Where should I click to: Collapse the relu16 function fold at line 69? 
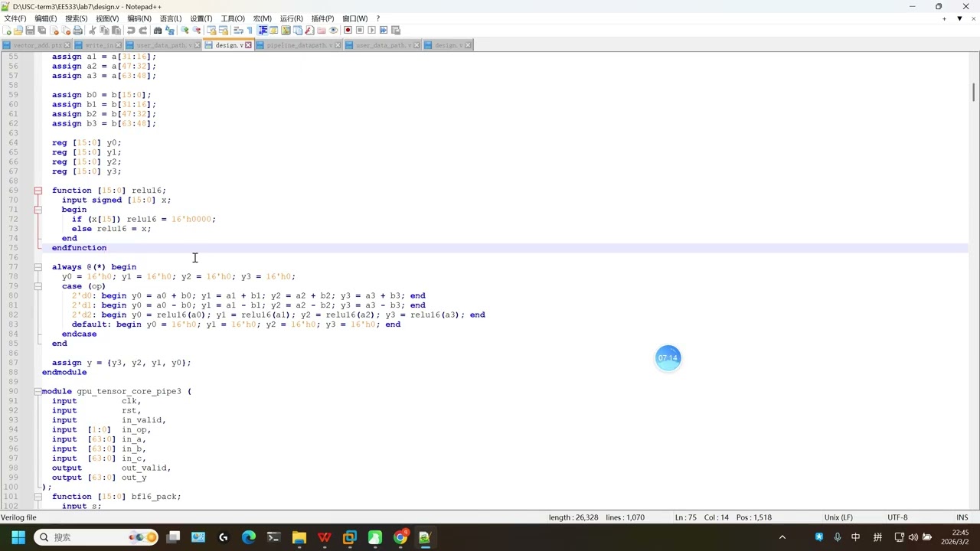(x=38, y=191)
